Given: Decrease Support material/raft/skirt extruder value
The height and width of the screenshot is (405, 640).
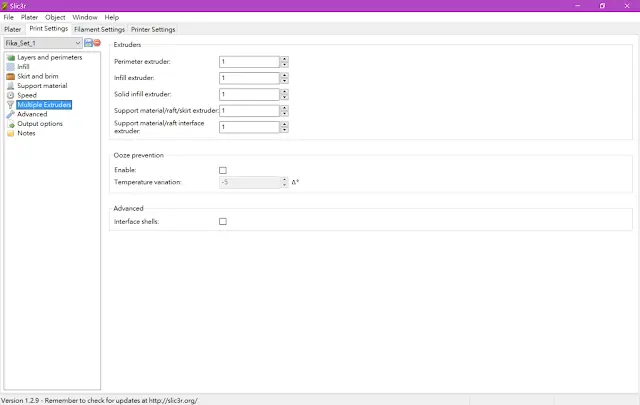Looking at the screenshot, I should tap(284, 113).
